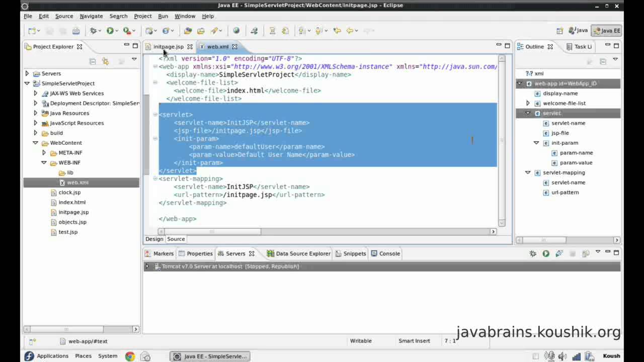
Task: Switch to the initpage.jsp editor tab
Action: point(169,47)
